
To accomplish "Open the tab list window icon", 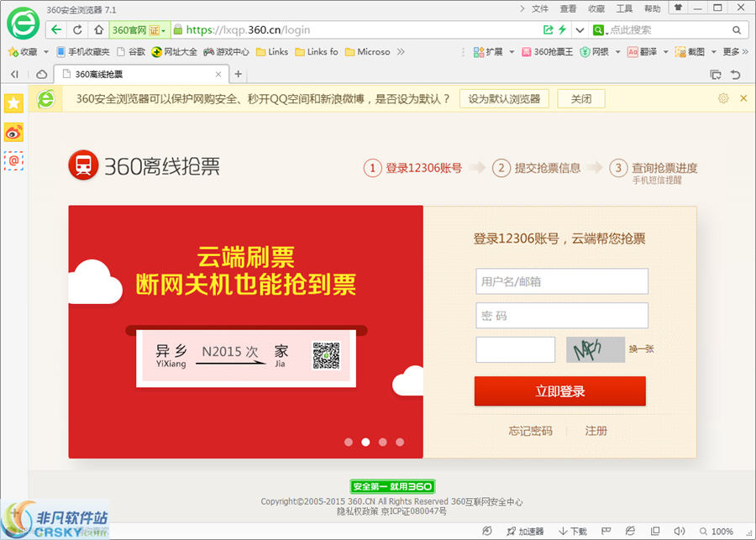I will [716, 74].
